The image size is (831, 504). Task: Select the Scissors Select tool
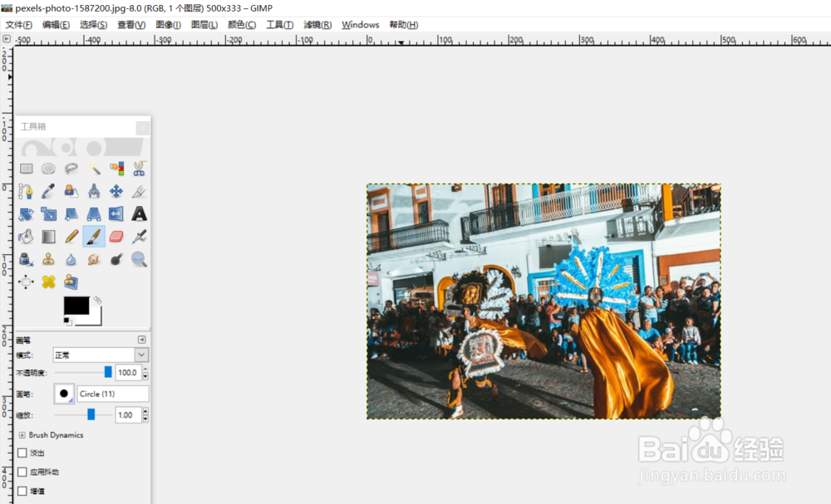point(139,169)
